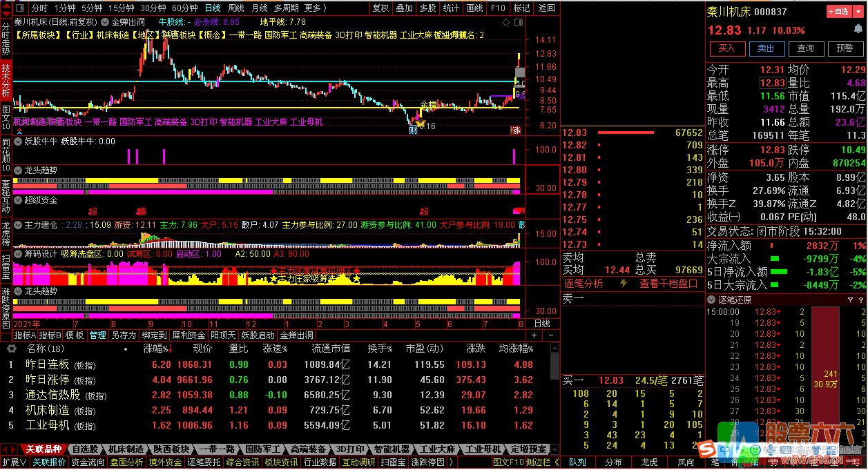Select the 分时 intraday timeframe
Image resolution: width=868 pixels, height=470 pixels.
click(x=39, y=8)
